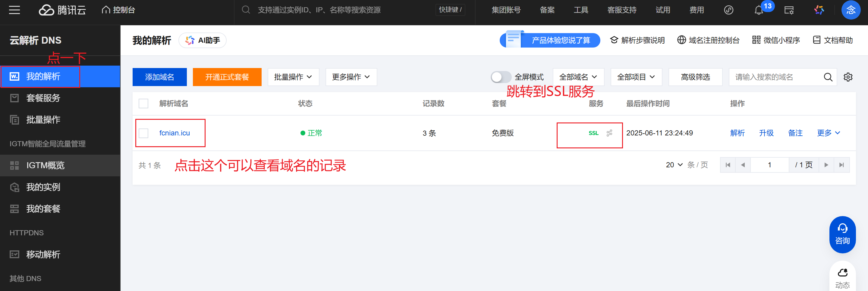Open 域名注册控制台 via its globe icon
The image size is (868, 291).
[682, 40]
